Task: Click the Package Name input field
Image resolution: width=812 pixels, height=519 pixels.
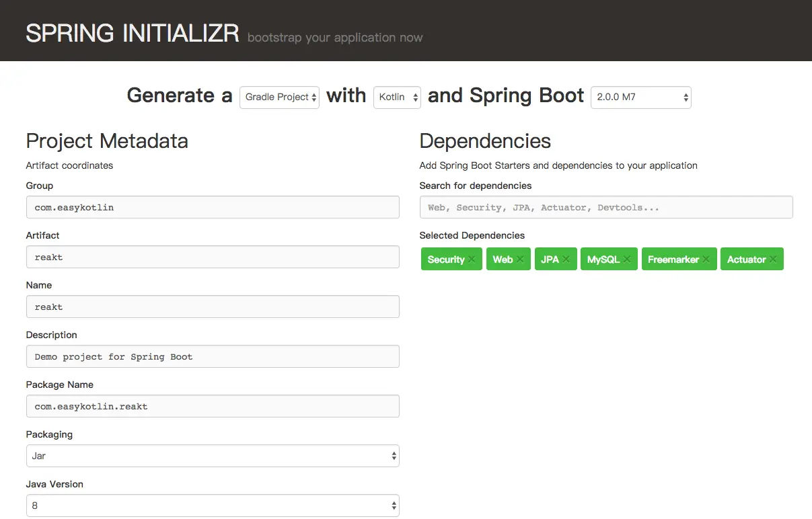Action: point(213,406)
